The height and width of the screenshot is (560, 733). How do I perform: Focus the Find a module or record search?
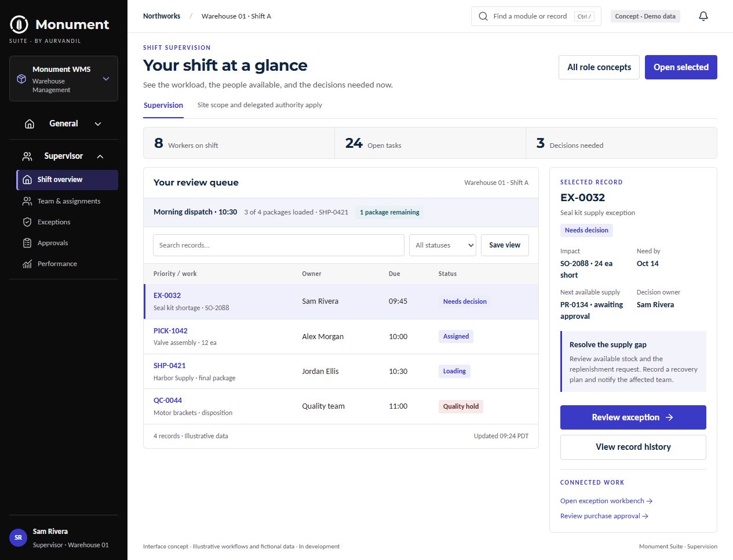(x=536, y=16)
